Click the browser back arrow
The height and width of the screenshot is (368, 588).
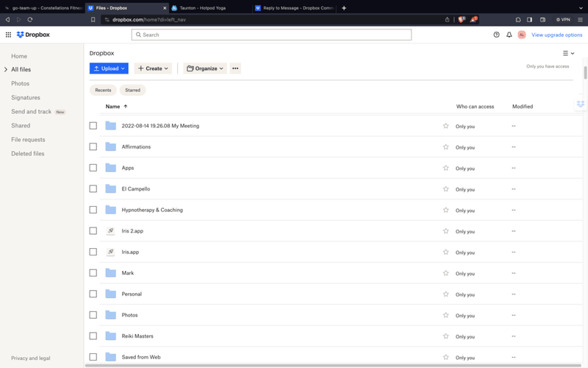(x=7, y=20)
